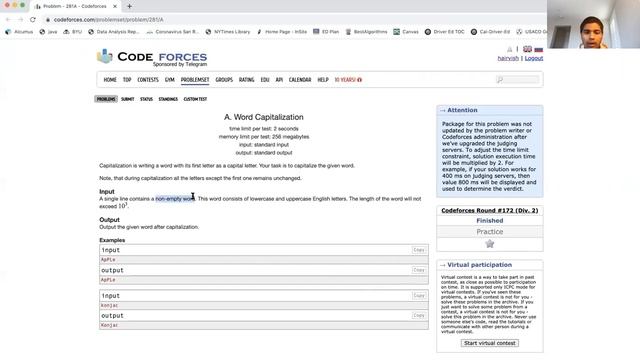Open CALENDAR in navigation menu

click(300, 80)
